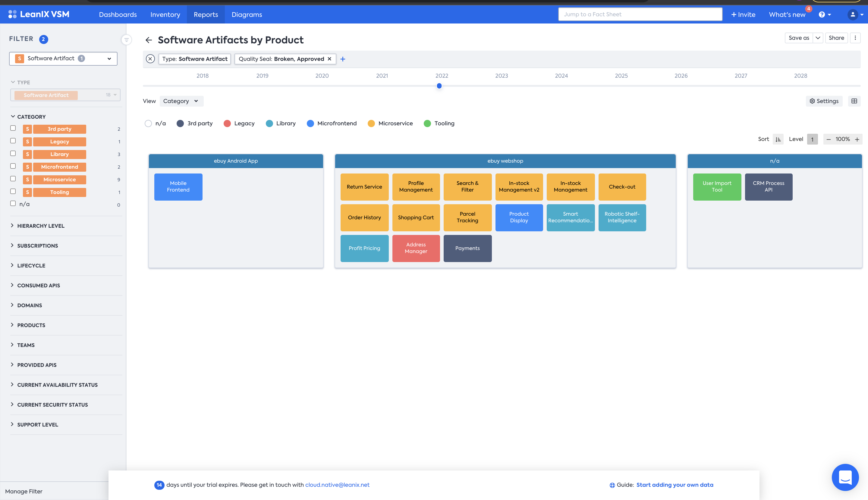868x500 pixels.
Task: Collapse the filter sidebar panel
Action: (x=127, y=40)
